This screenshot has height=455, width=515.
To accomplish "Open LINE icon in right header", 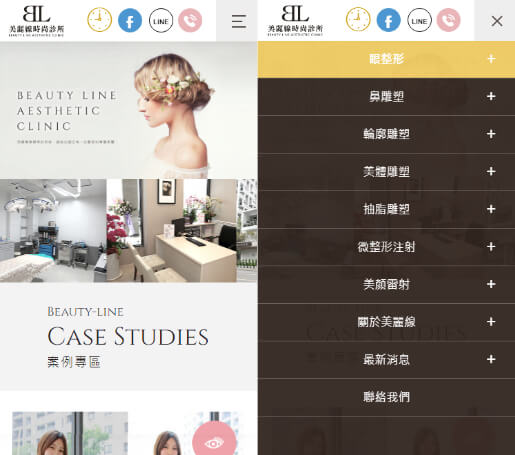I will [419, 20].
